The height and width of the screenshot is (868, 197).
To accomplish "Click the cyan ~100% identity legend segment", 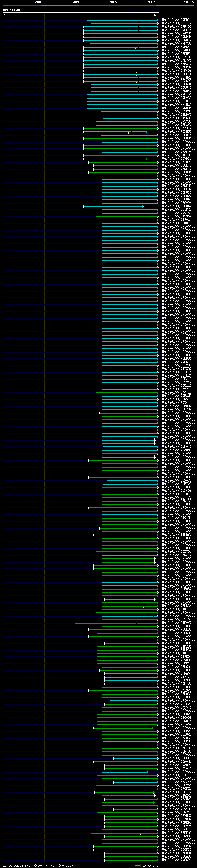I will click(175, 6).
